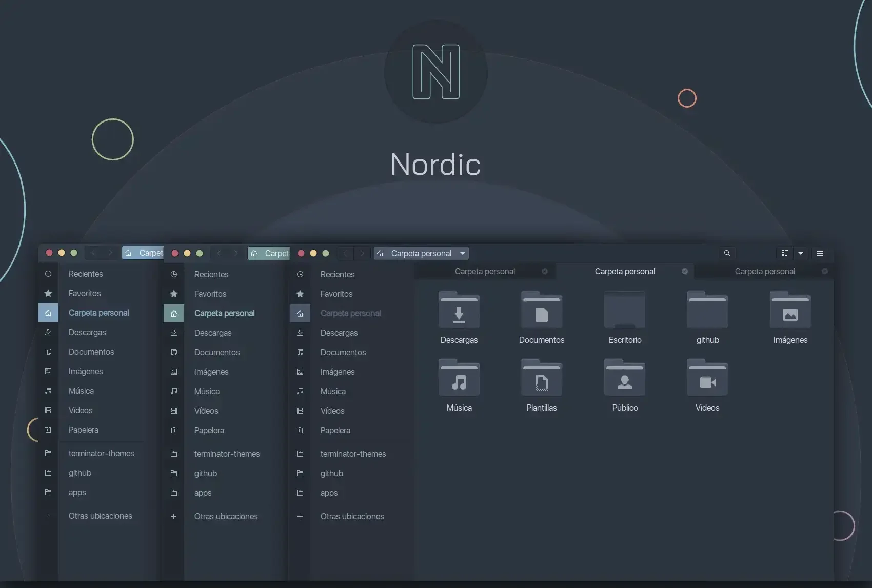Click the Favoritos star icon

click(x=300, y=294)
